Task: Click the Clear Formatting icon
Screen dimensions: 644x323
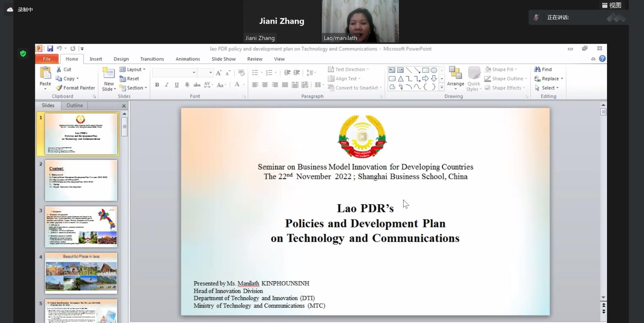Action: pyautogui.click(x=241, y=73)
